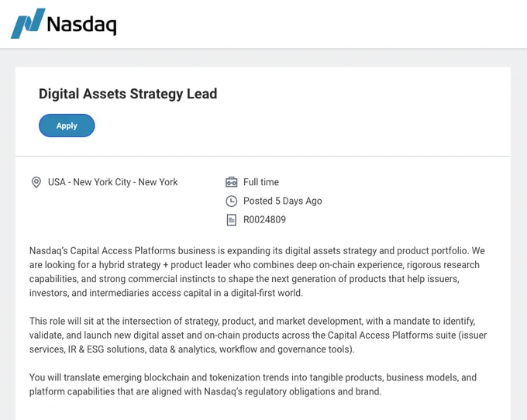
Task: Click the Nasdaq wordmark text
Action: 81,25
